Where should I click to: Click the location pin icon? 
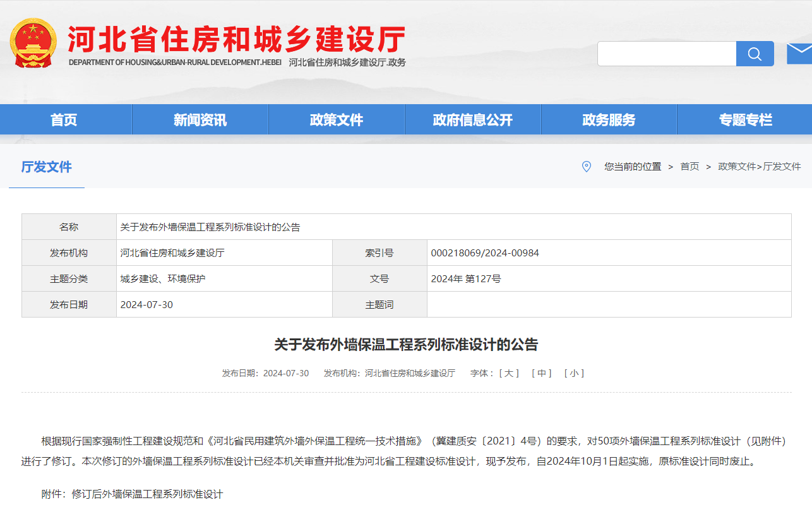coord(587,167)
